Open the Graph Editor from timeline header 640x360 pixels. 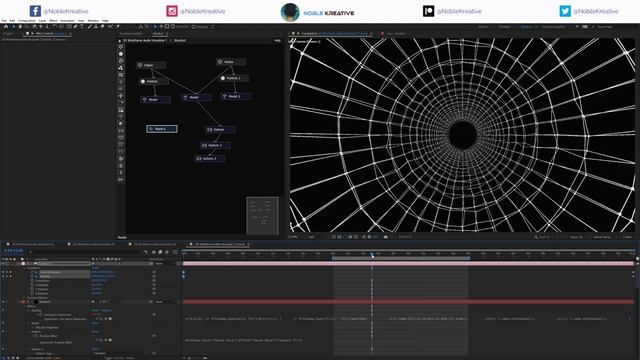pos(175,252)
